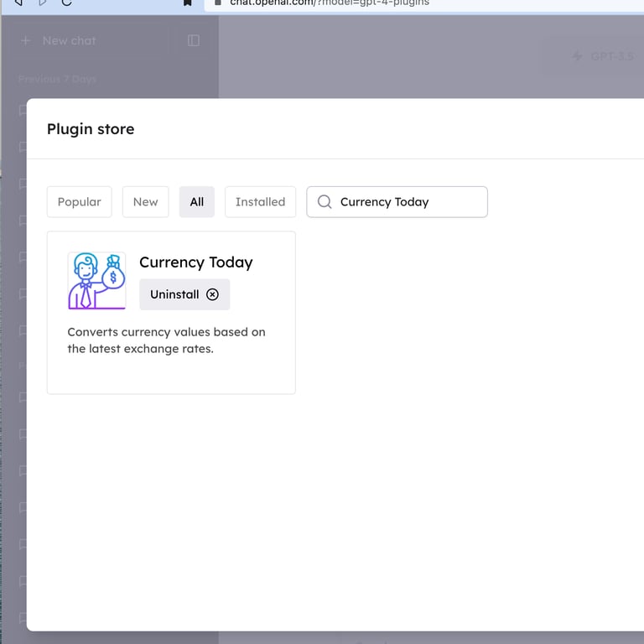Click the Currency Today plugin logo
This screenshot has width=644, height=644.
97,281
